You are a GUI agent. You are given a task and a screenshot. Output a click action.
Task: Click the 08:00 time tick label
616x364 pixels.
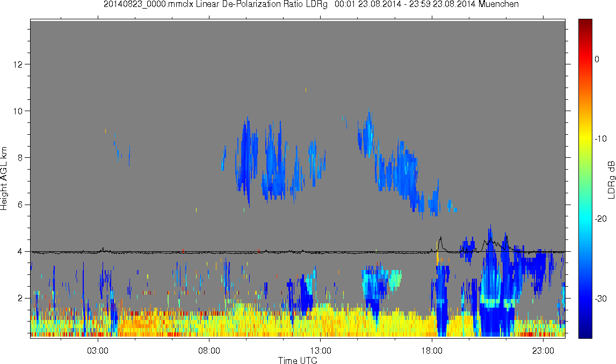click(x=209, y=351)
